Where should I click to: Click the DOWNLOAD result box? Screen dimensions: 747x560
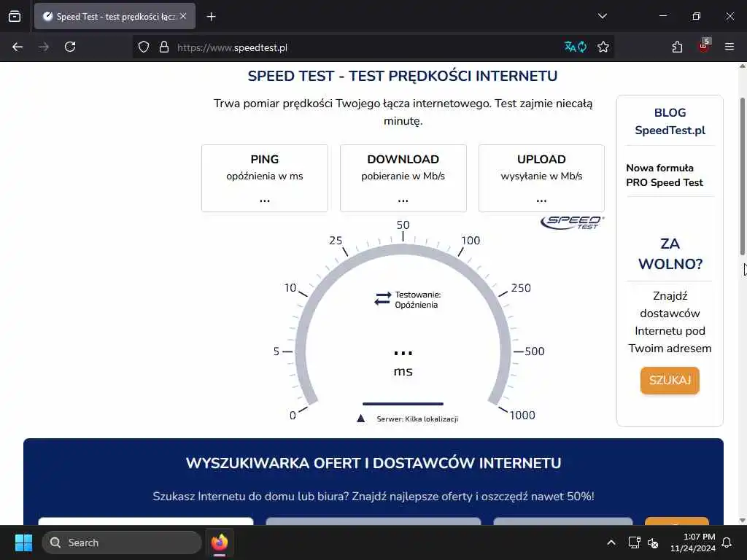click(403, 178)
